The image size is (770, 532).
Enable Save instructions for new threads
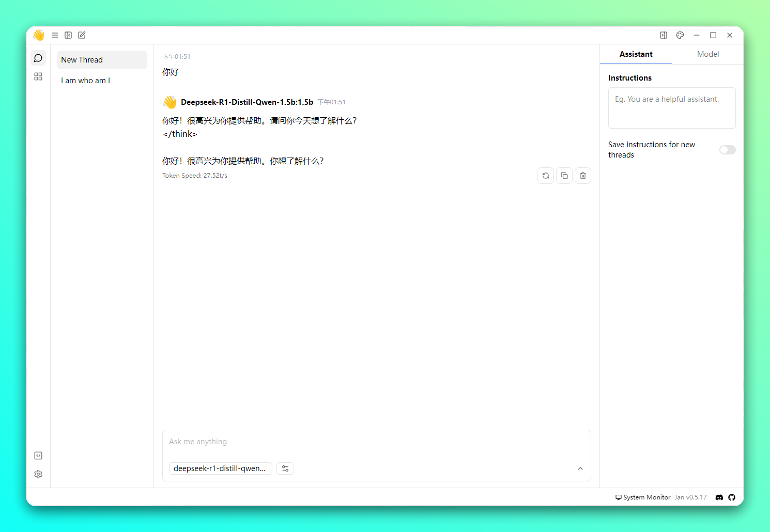tap(728, 150)
